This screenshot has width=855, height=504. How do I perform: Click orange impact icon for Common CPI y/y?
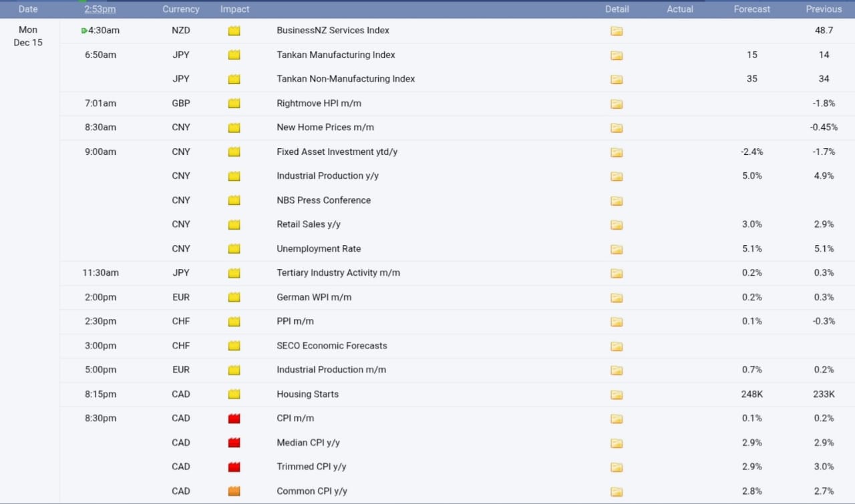pyautogui.click(x=234, y=491)
